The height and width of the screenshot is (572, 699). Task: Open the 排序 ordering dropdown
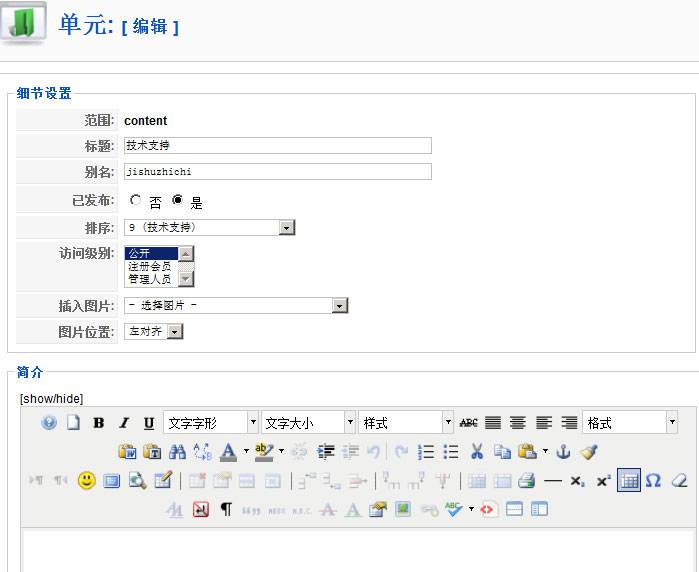210,227
